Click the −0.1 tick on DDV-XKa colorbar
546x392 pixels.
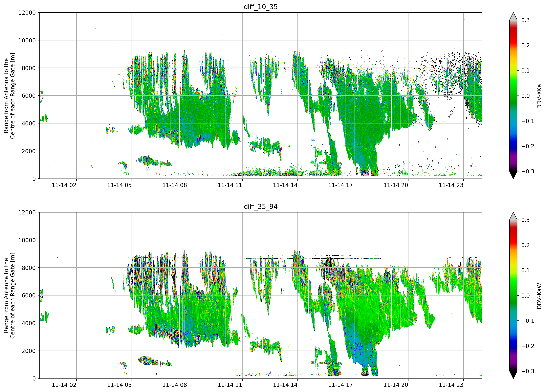(x=528, y=121)
